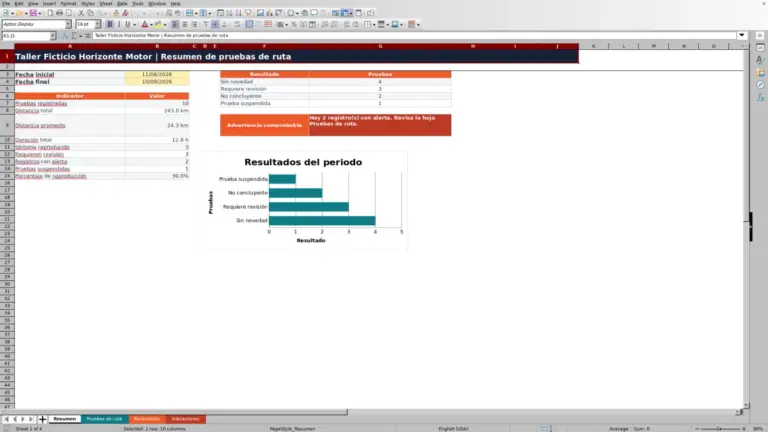Click the Save document icon
The height and width of the screenshot is (432, 768).
point(33,13)
